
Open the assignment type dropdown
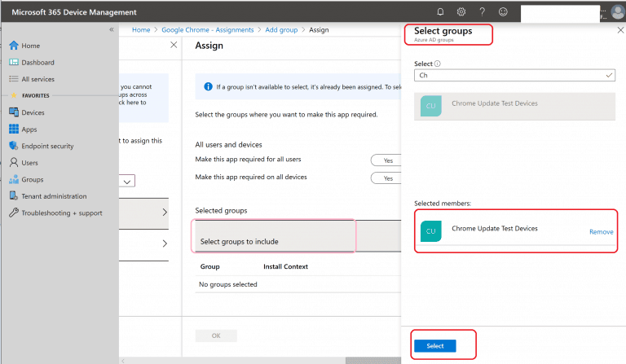127,181
